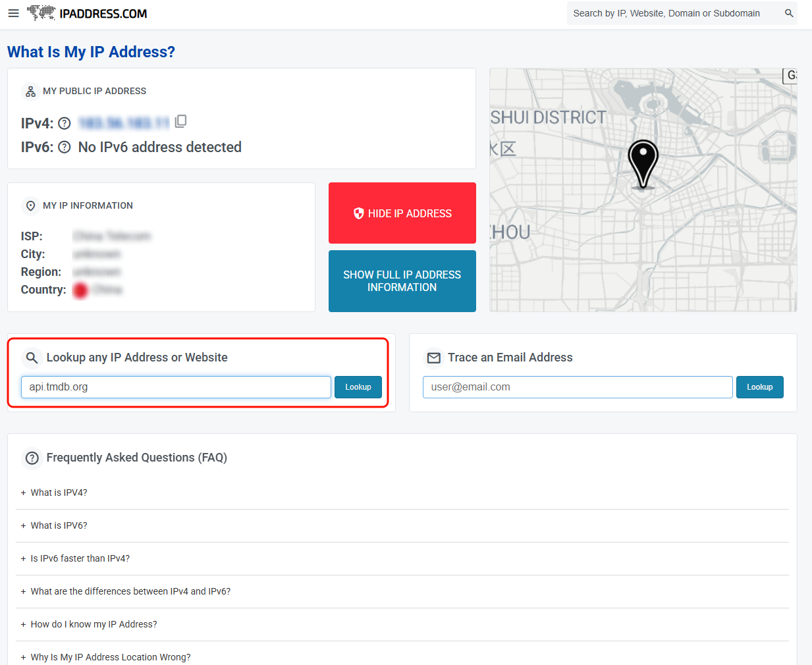812x665 pixels.
Task: Expand the 'What is IPV6?' question
Action: [x=59, y=525]
